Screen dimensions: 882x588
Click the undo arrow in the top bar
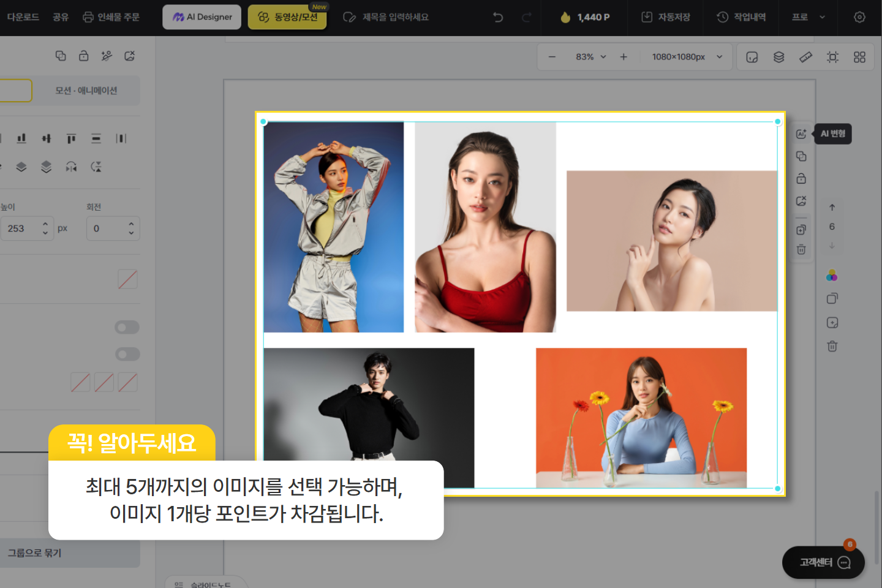coord(498,17)
